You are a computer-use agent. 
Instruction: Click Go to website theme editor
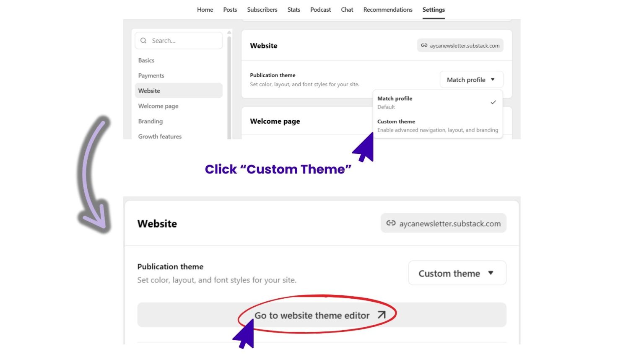[x=312, y=315]
